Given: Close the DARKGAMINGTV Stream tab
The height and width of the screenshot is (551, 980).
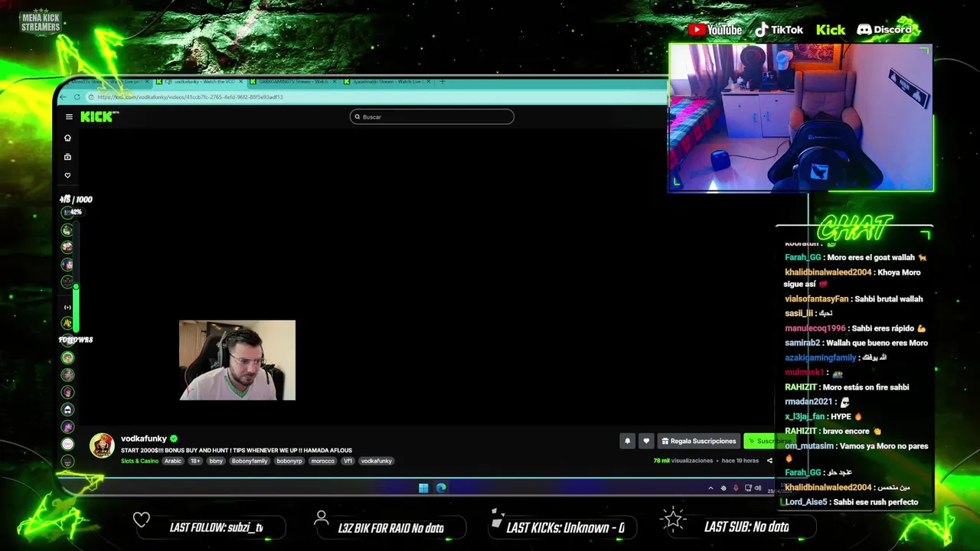Looking at the screenshot, I should coord(335,81).
